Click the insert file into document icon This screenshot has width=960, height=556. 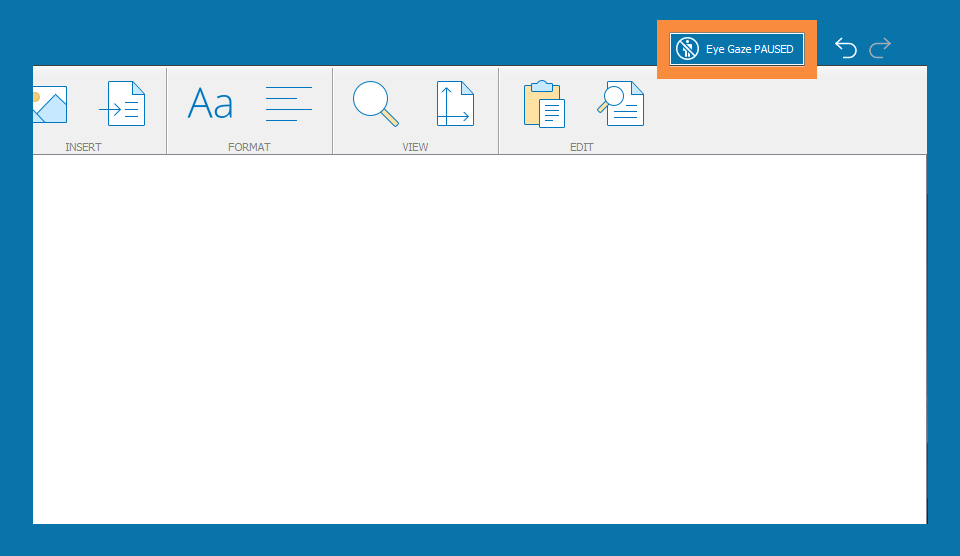pos(122,104)
